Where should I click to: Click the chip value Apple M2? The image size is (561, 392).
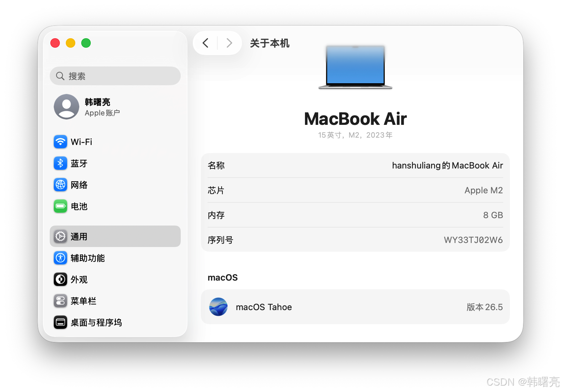pyautogui.click(x=484, y=190)
